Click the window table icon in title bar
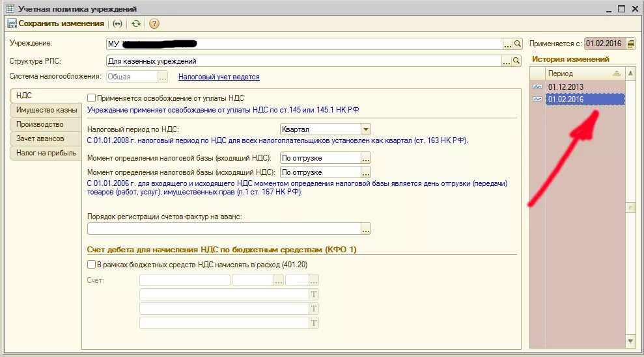 click(10, 8)
